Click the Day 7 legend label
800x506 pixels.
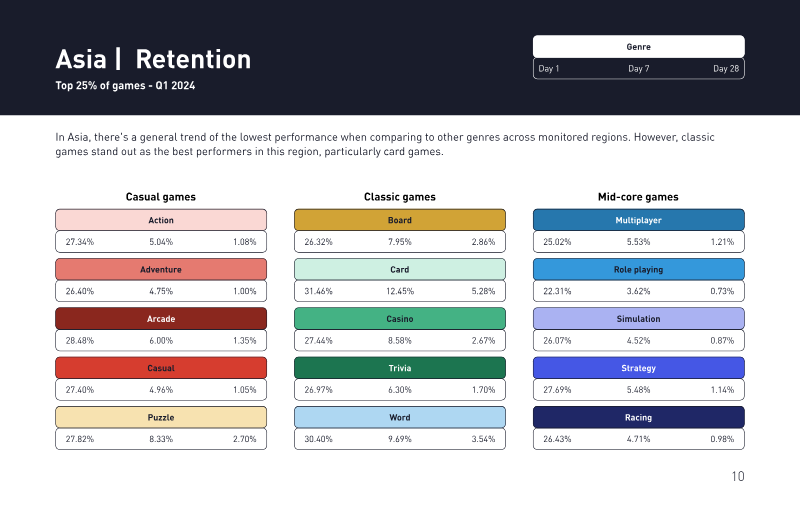[x=638, y=69]
